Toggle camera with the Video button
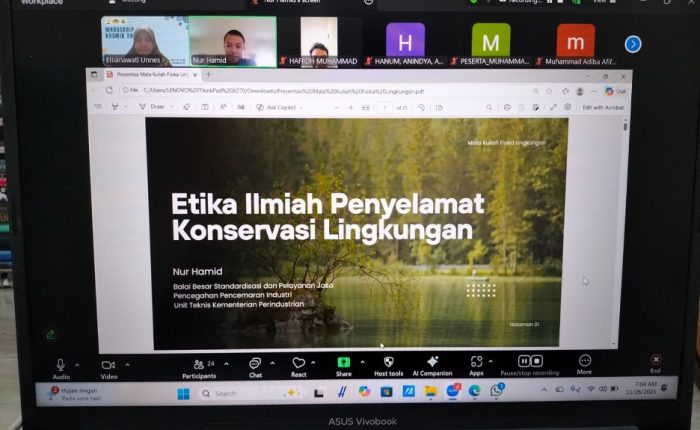Image resolution: width=700 pixels, height=430 pixels. coord(108,368)
